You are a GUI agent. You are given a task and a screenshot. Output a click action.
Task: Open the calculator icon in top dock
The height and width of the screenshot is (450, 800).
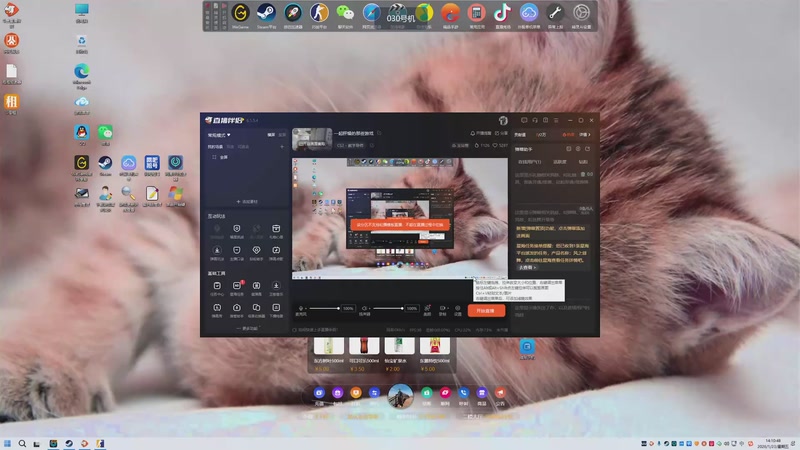(477, 13)
